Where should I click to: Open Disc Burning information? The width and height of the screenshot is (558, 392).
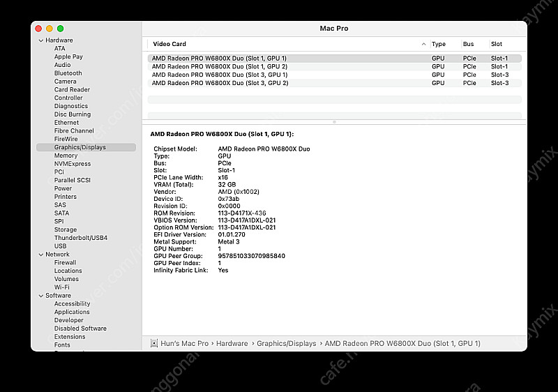[x=73, y=114]
